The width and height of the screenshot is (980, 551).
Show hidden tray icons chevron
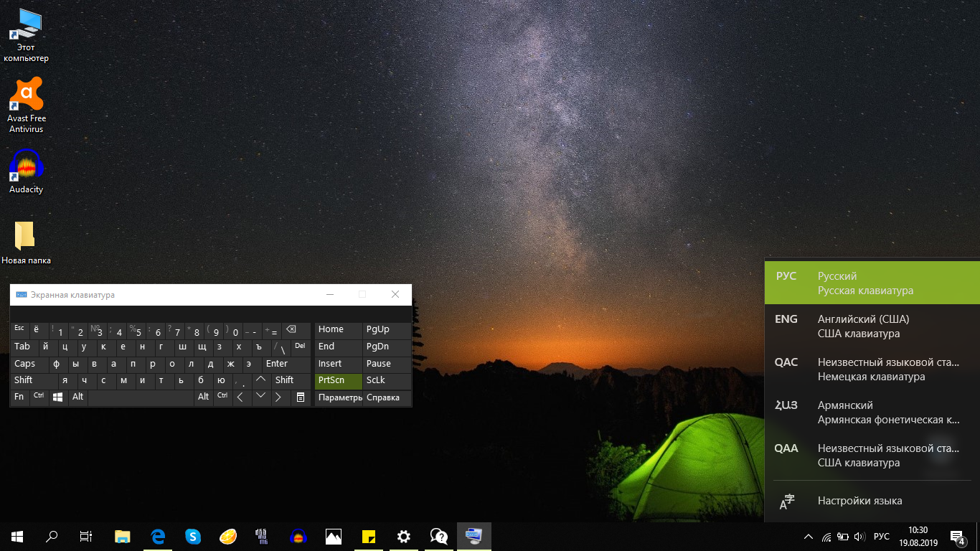[x=809, y=537]
